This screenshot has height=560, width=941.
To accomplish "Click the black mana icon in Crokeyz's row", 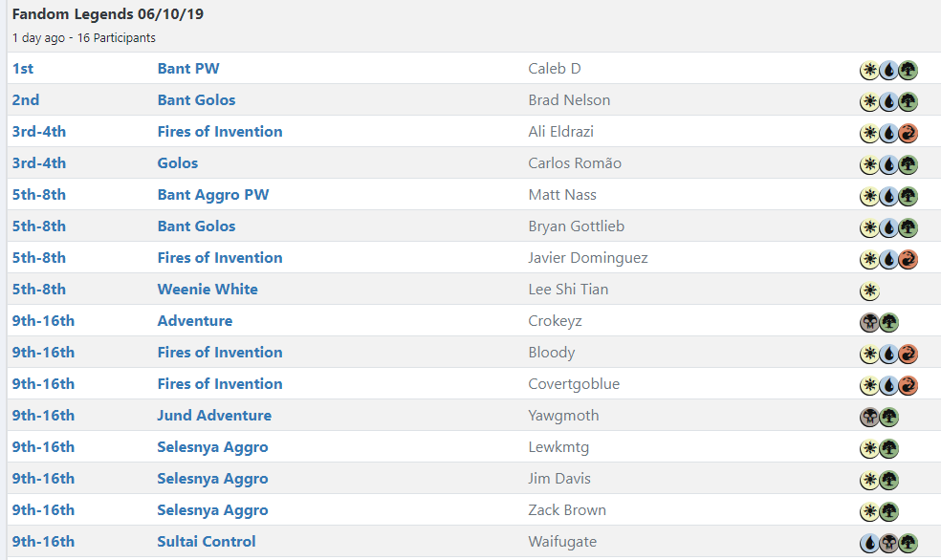I will coord(869,322).
